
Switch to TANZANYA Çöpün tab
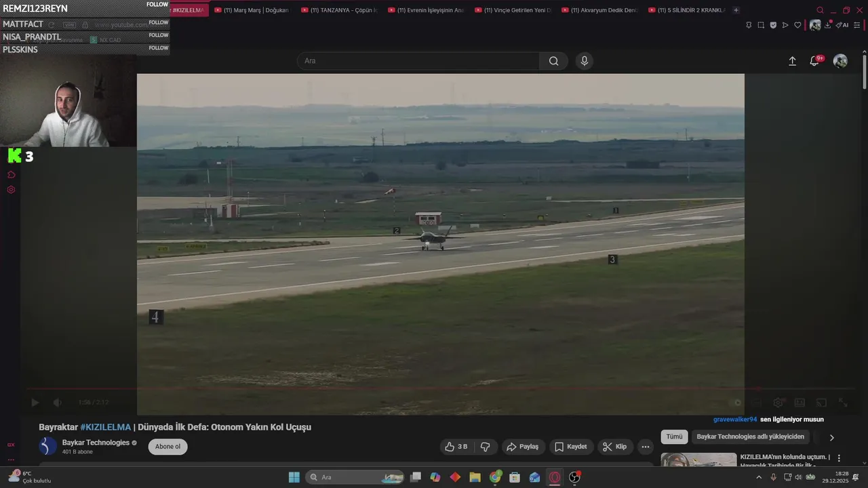tap(339, 10)
